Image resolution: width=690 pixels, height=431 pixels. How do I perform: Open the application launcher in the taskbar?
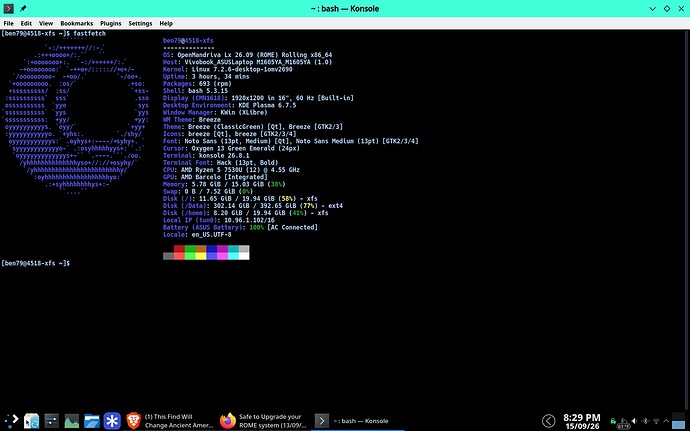11,420
